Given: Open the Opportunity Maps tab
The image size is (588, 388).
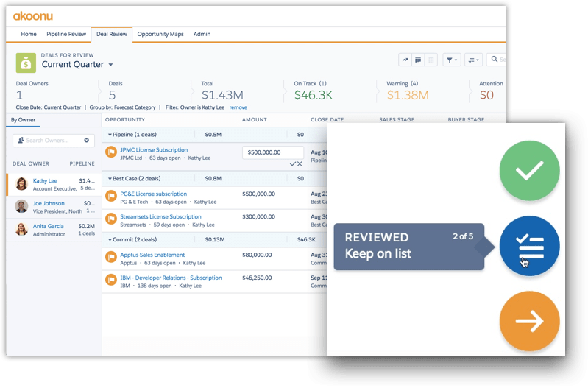Looking at the screenshot, I should (x=160, y=34).
